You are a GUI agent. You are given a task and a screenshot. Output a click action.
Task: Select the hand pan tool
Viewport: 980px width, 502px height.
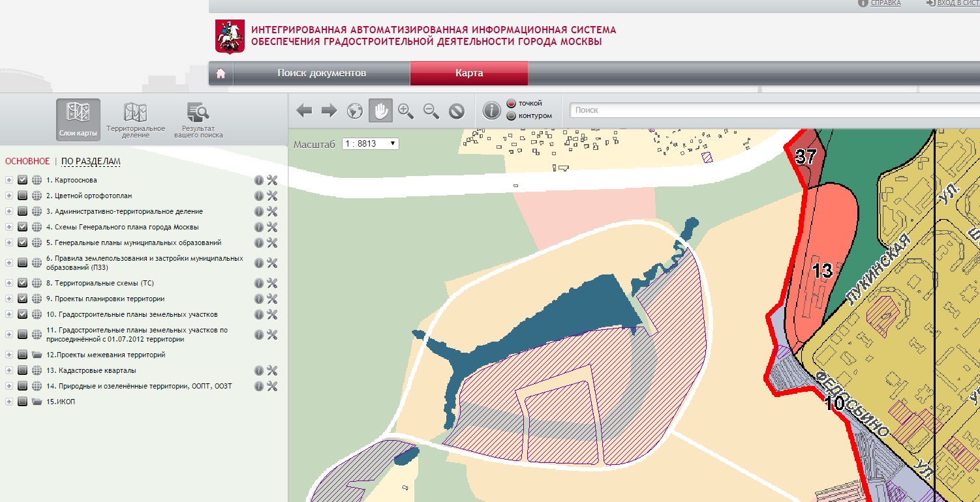tap(380, 111)
